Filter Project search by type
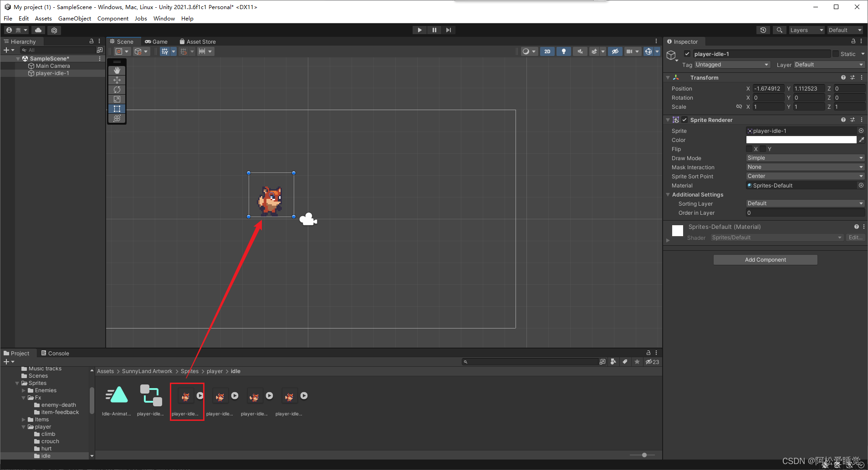 point(613,362)
